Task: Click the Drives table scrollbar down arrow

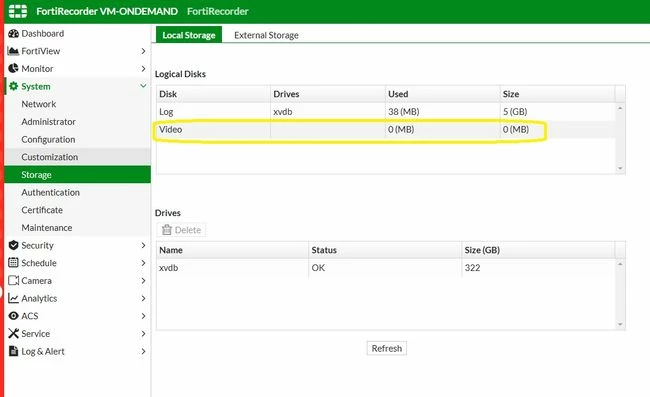Action: 620,324
